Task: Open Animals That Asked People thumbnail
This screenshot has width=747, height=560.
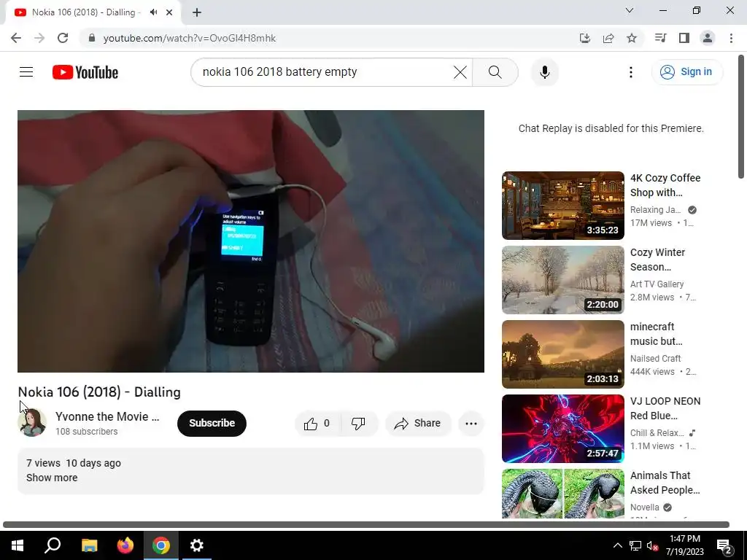Action: [x=562, y=494]
